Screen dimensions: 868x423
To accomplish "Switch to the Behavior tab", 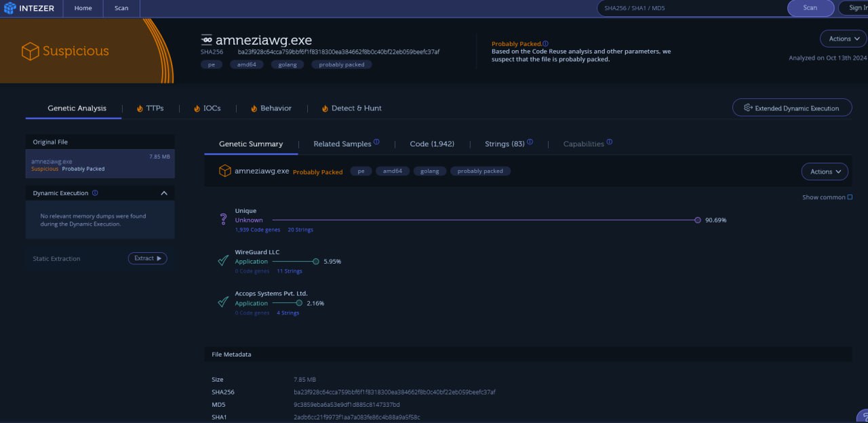I will point(271,108).
